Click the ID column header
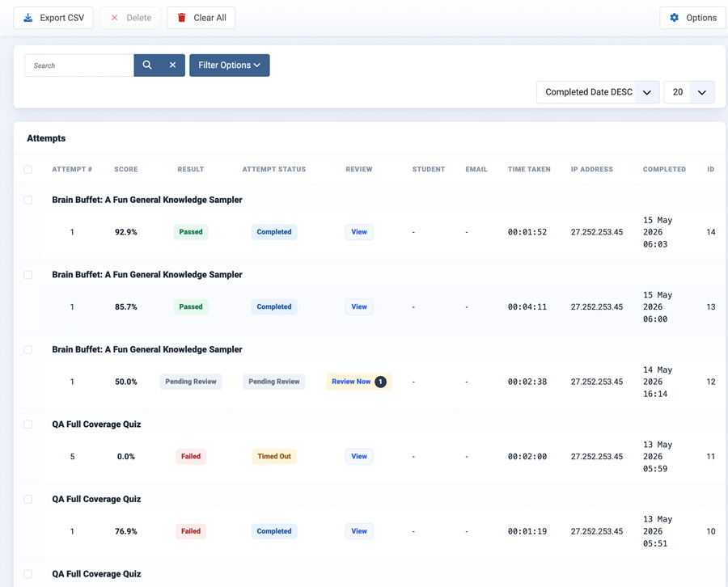The width and height of the screenshot is (728, 587). tap(710, 169)
